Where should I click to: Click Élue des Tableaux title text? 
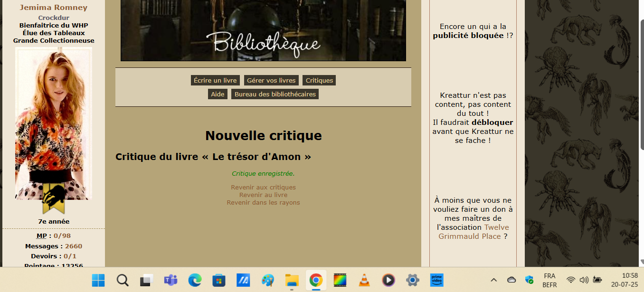click(54, 33)
